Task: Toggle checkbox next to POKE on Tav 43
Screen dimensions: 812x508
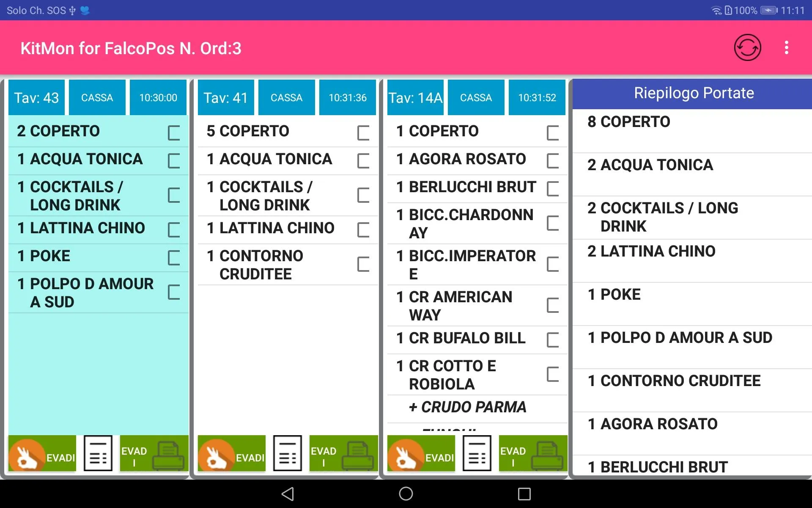Action: 174,255
